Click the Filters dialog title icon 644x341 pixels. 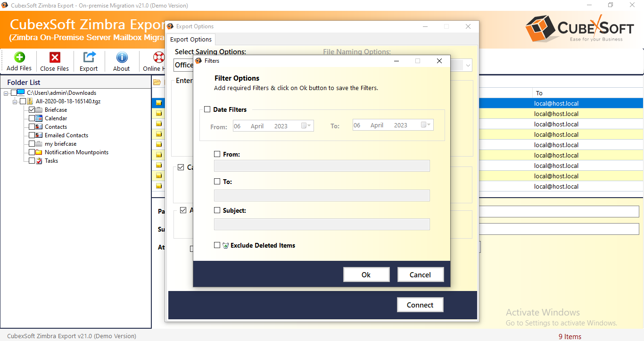pyautogui.click(x=198, y=61)
